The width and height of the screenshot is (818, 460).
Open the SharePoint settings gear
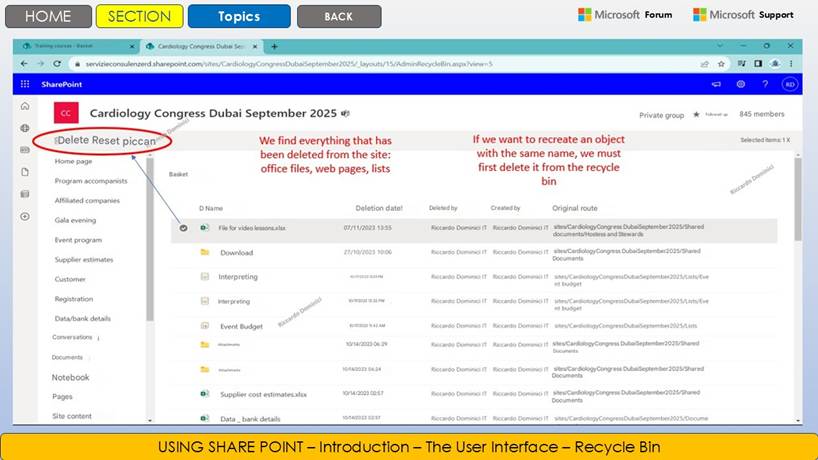tap(740, 84)
